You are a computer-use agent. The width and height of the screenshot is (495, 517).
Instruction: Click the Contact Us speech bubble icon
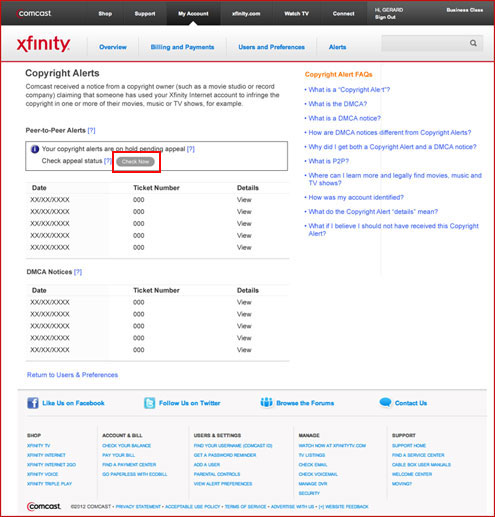tap(385, 402)
